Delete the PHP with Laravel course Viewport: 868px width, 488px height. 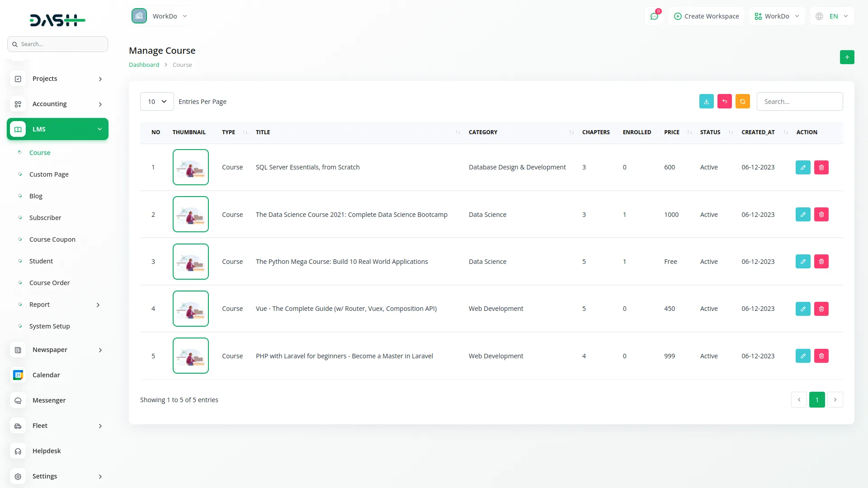[821, 356]
